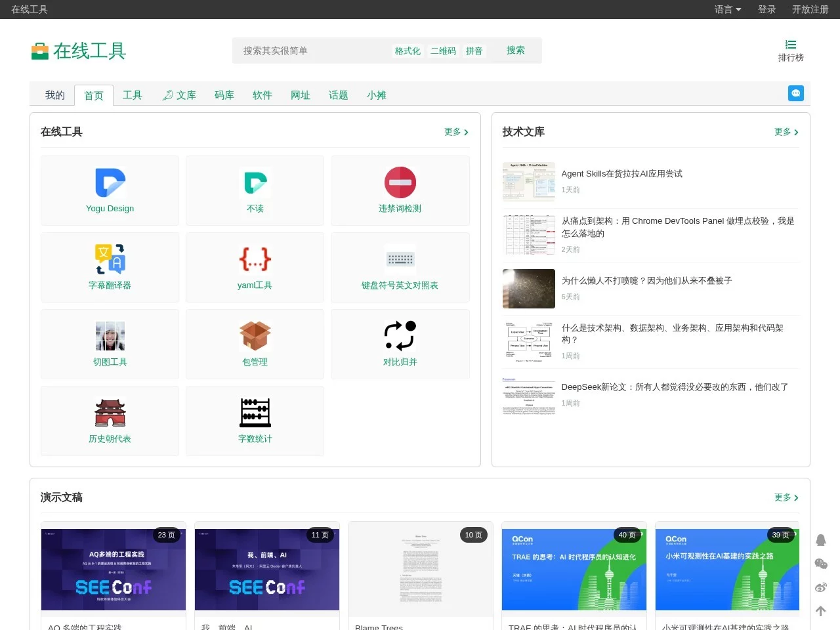The height and width of the screenshot is (630, 840).
Task: Switch to the 工具 tab
Action: coord(133,94)
